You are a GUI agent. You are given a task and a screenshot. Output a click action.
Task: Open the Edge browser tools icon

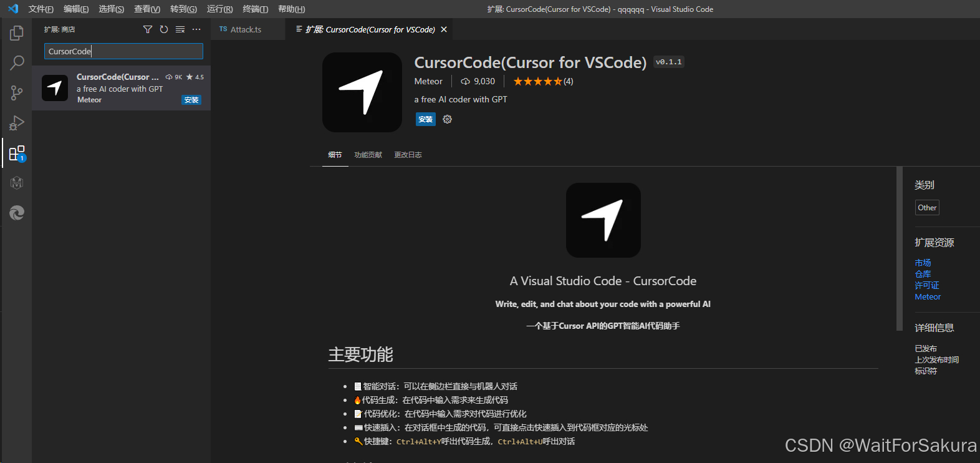17,213
